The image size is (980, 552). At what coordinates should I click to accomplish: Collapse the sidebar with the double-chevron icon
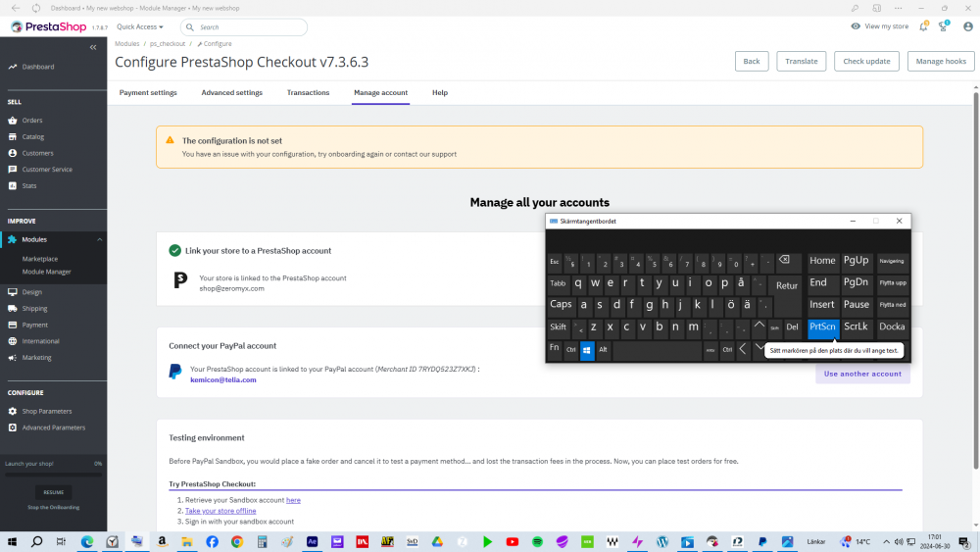click(93, 47)
